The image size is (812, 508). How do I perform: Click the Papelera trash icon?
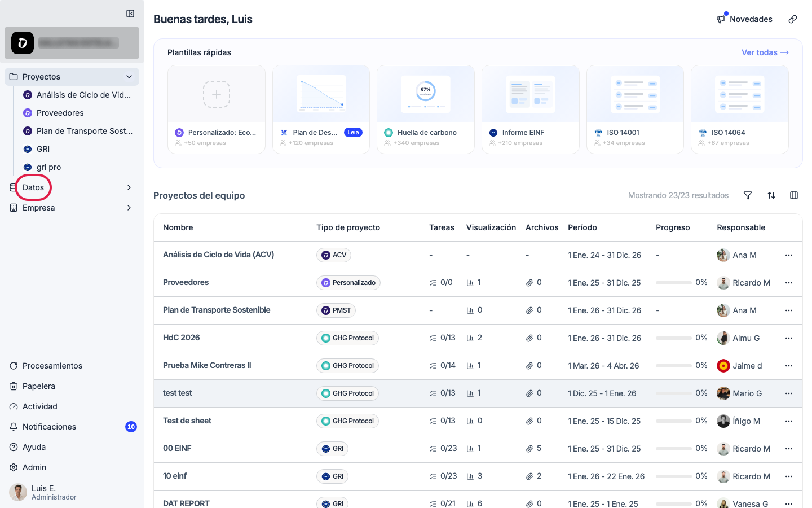pyautogui.click(x=14, y=386)
